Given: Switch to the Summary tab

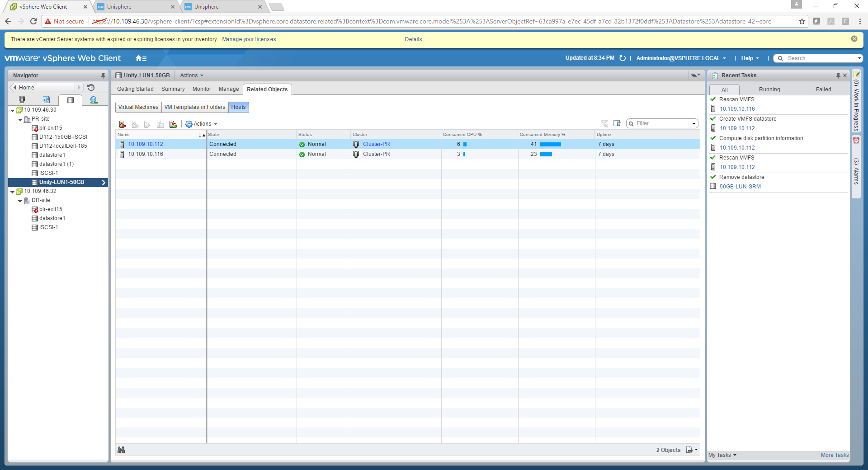Looking at the screenshot, I should (x=173, y=89).
